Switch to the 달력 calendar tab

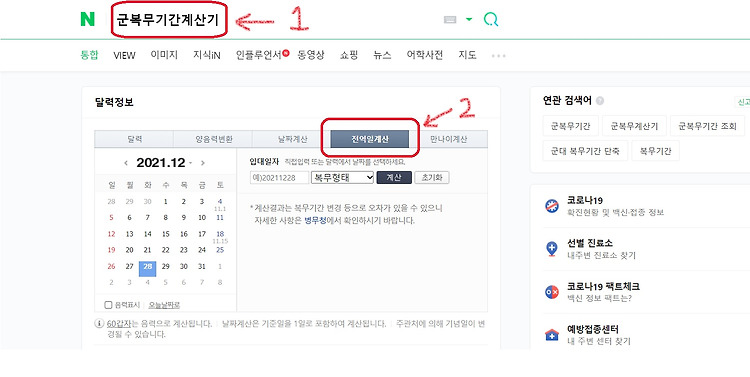[134, 139]
